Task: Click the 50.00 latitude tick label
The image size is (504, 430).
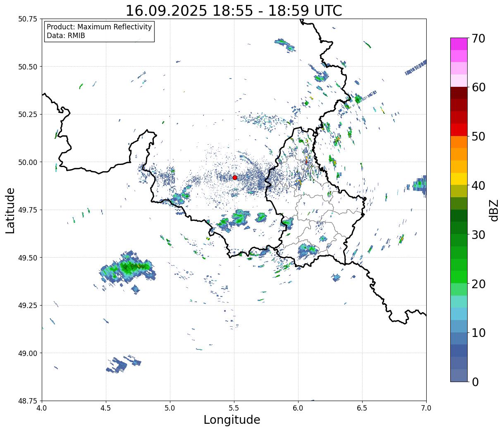Action: point(28,162)
